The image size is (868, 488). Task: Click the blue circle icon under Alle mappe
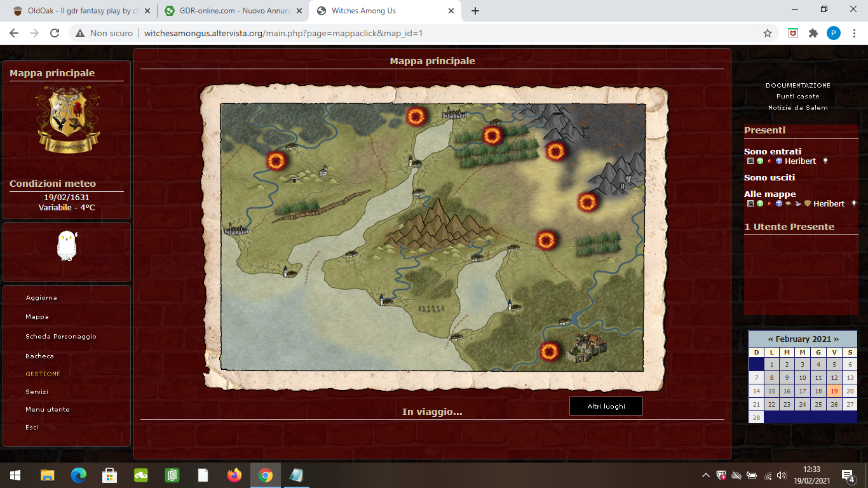[779, 203]
